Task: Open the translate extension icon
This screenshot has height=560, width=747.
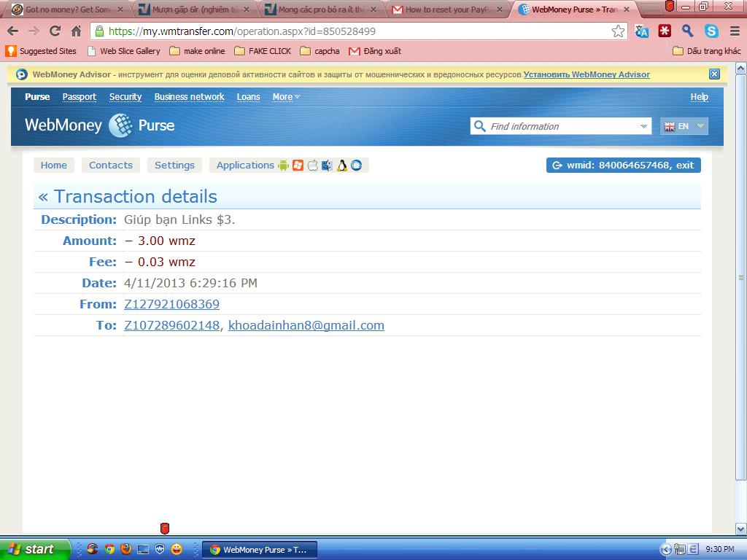Action: 642,31
